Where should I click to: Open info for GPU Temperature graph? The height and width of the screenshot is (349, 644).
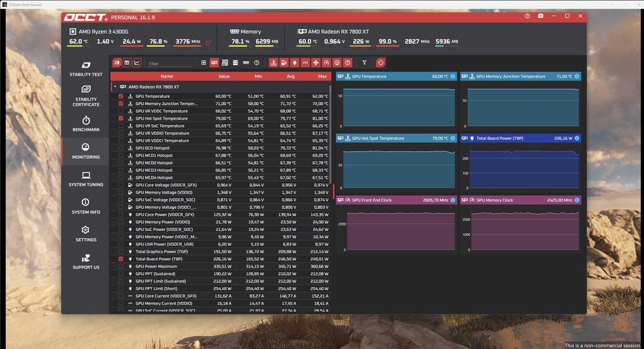tap(453, 77)
